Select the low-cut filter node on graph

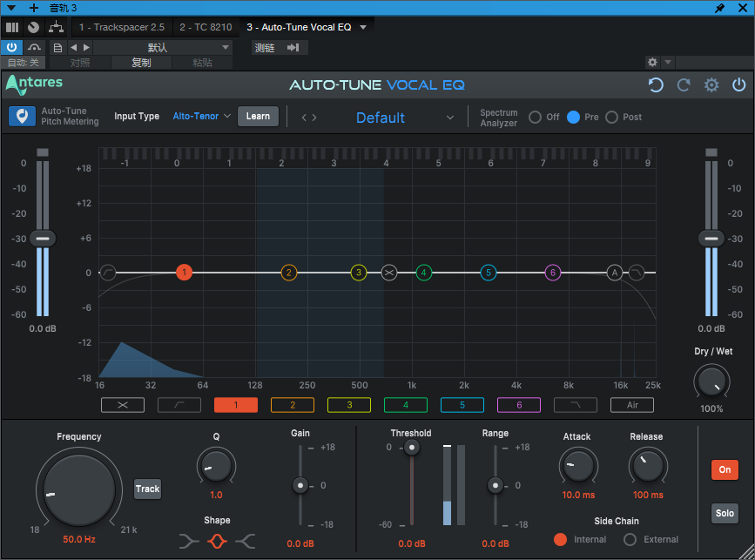pos(108,273)
